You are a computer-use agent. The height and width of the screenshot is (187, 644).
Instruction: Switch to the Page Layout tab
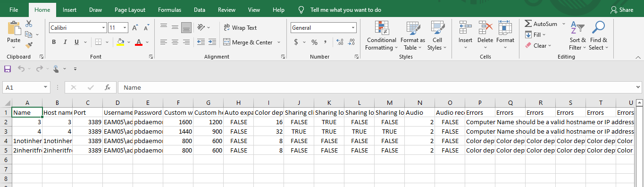(130, 9)
